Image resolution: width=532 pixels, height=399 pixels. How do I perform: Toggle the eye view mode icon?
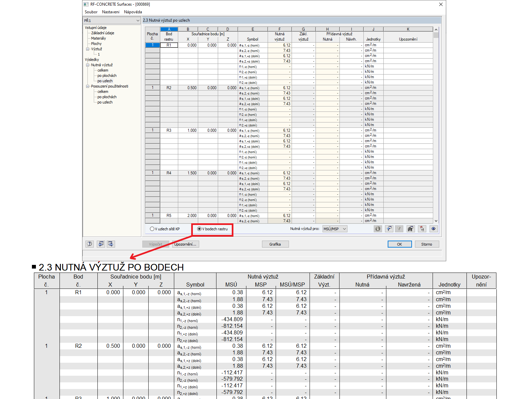433,229
